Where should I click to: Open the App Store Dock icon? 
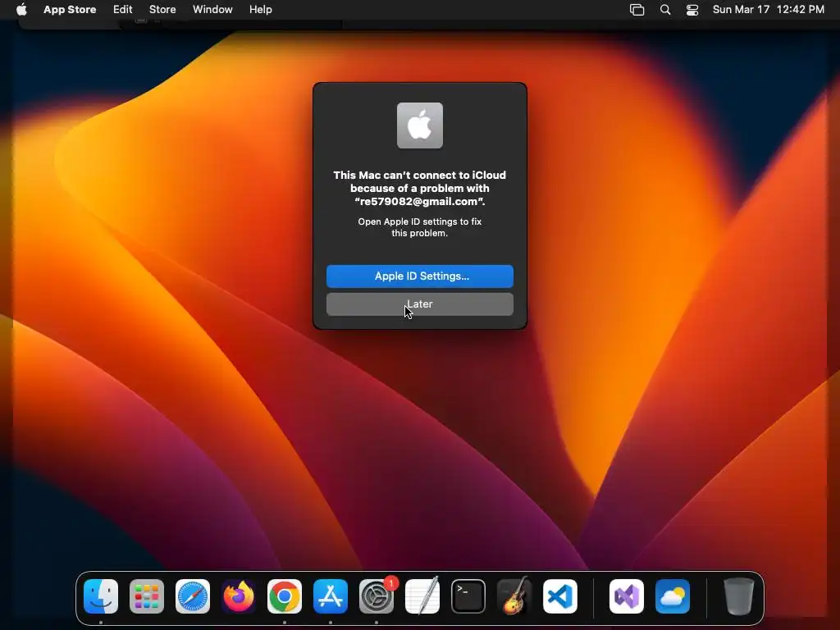[x=331, y=596]
